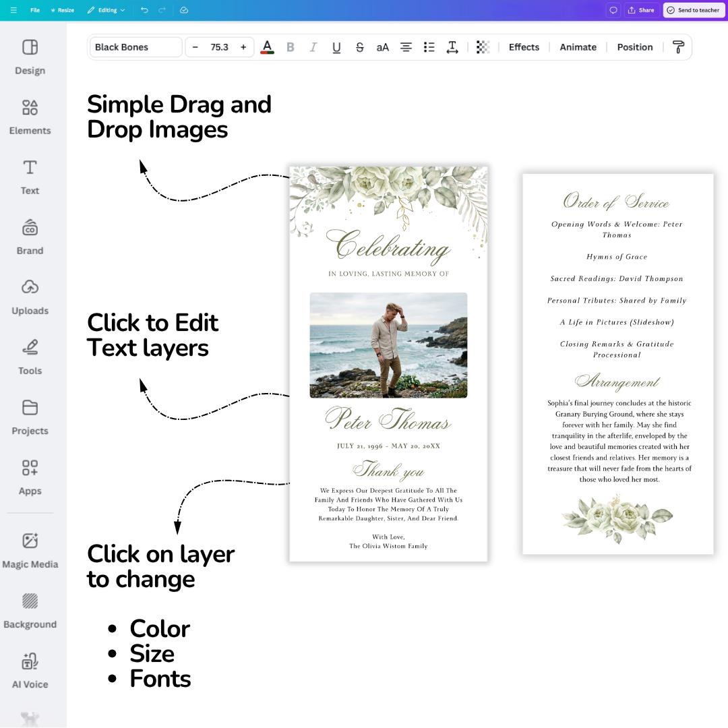Open the Black Bones font selector
728x728 pixels.
pyautogui.click(x=135, y=47)
